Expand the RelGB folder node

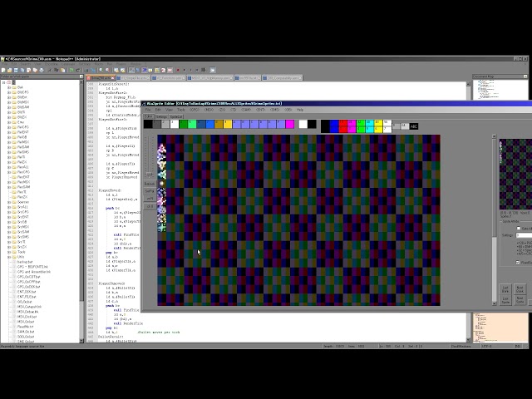point(9,137)
